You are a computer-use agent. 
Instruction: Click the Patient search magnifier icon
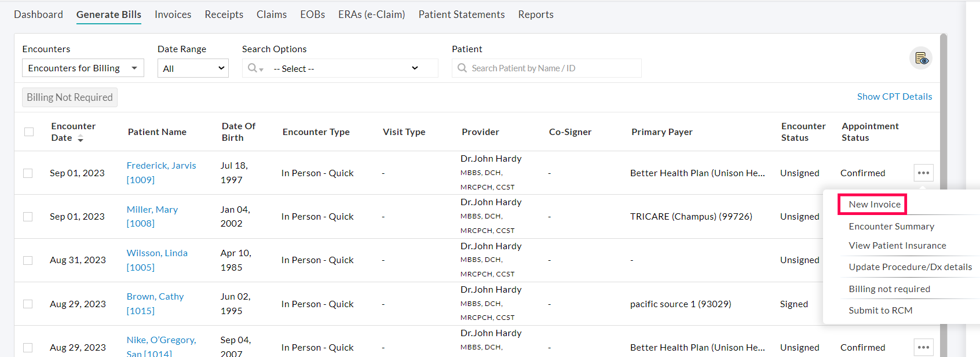click(462, 68)
